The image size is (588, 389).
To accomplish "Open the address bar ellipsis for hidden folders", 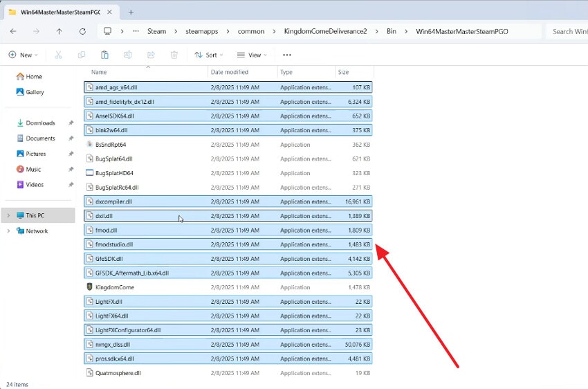I will click(136, 32).
